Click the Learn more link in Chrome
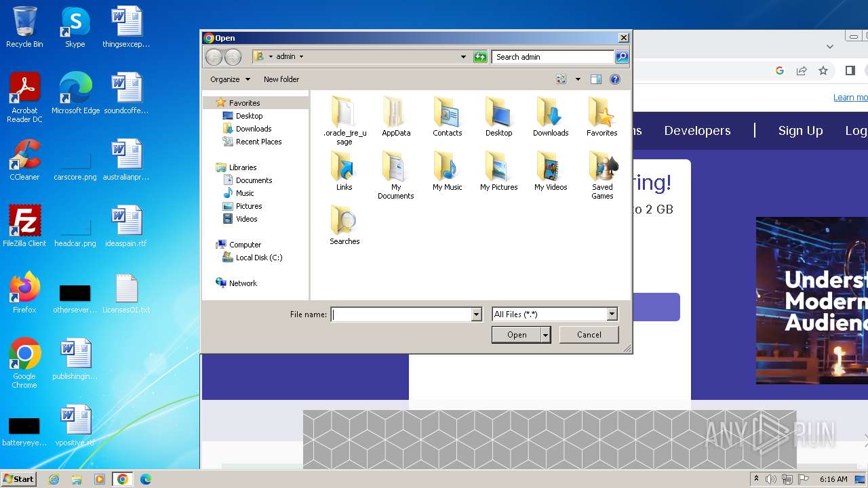 pos(850,98)
